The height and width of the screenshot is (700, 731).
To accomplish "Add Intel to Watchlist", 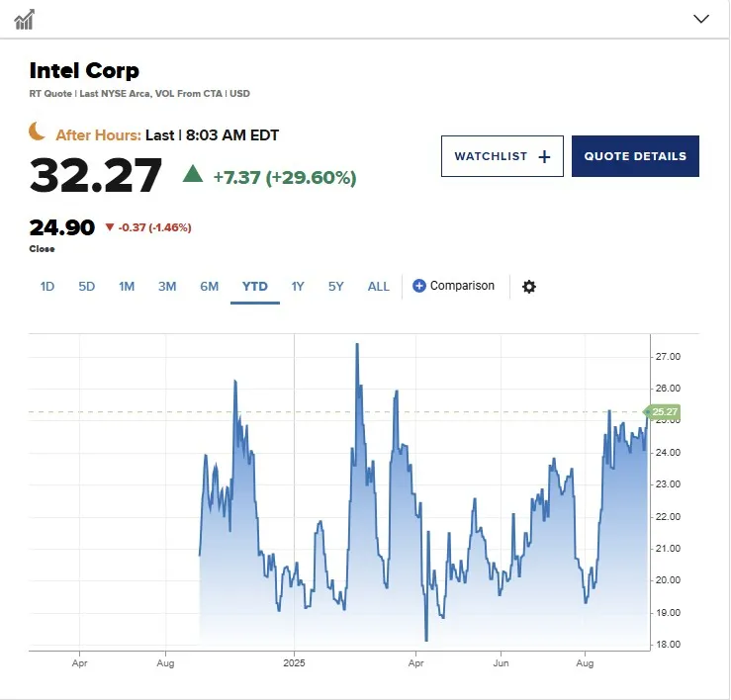I will (x=503, y=156).
